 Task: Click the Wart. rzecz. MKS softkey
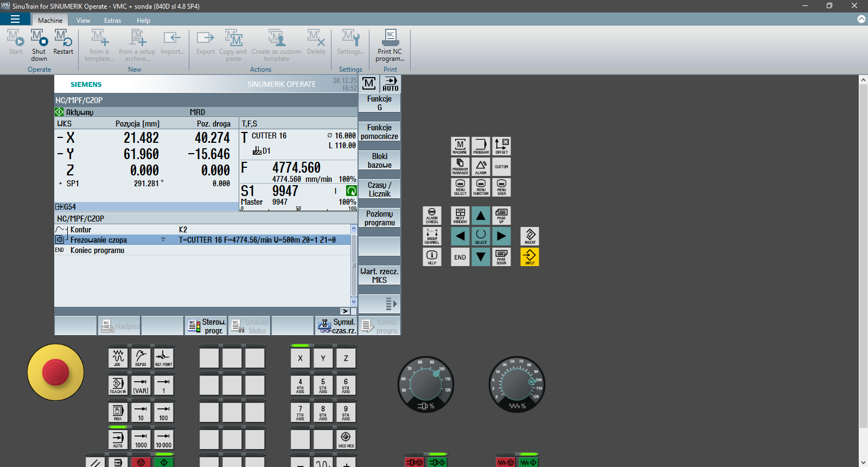click(380, 275)
